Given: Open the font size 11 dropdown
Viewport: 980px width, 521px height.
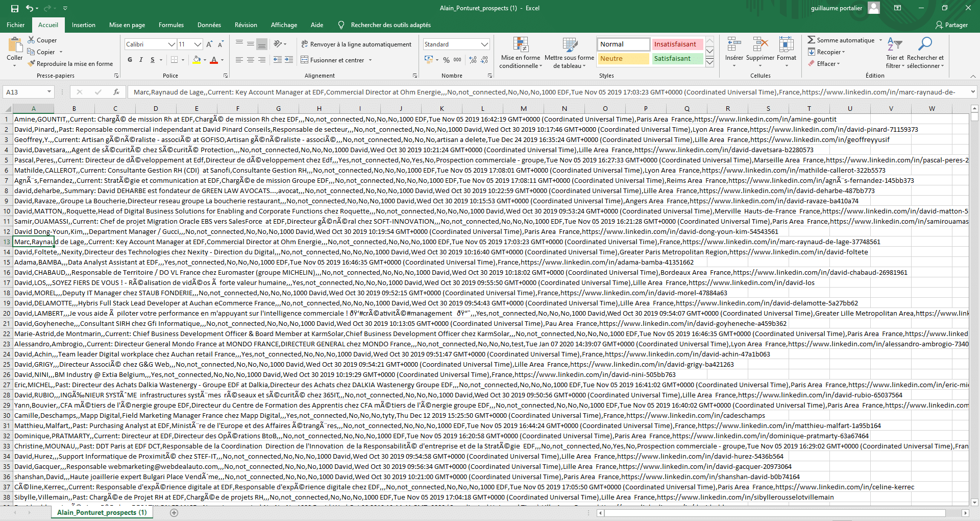Looking at the screenshot, I should [x=198, y=44].
